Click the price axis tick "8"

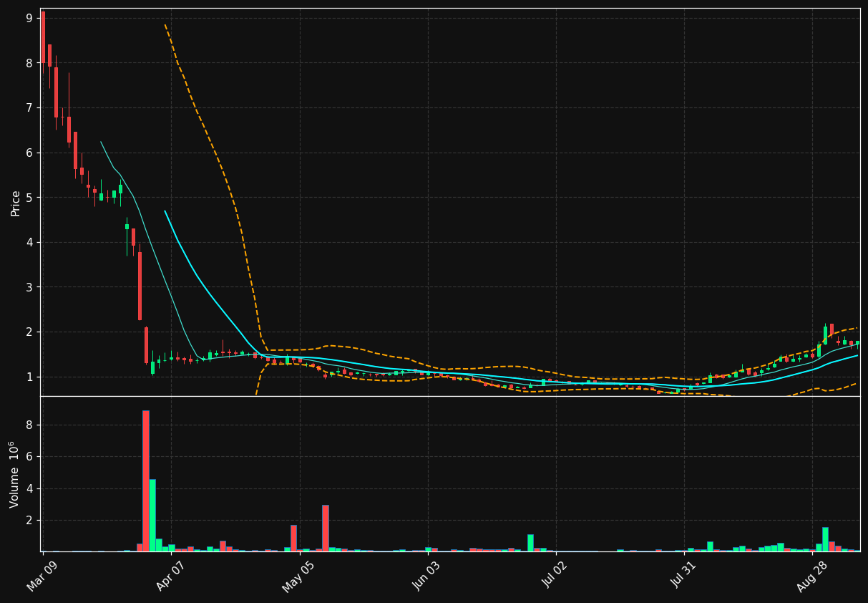[x=29, y=63]
